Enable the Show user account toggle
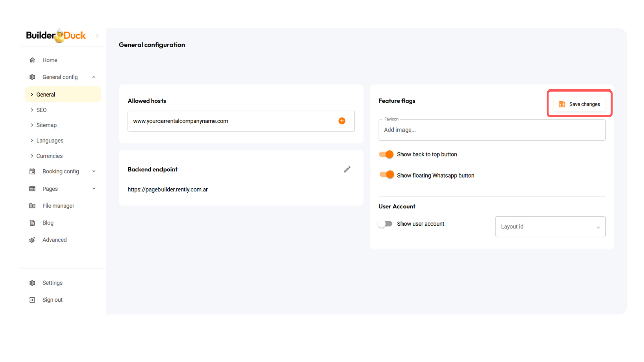 pos(385,224)
